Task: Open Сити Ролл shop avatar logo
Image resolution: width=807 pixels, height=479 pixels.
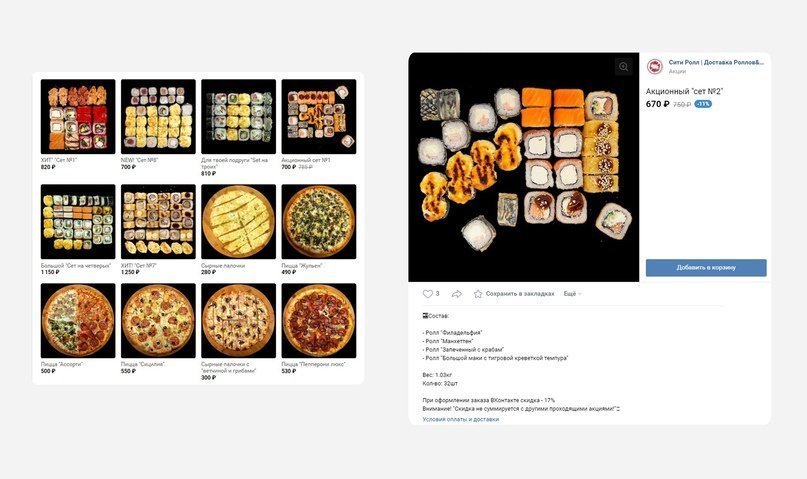Action: 655,66
